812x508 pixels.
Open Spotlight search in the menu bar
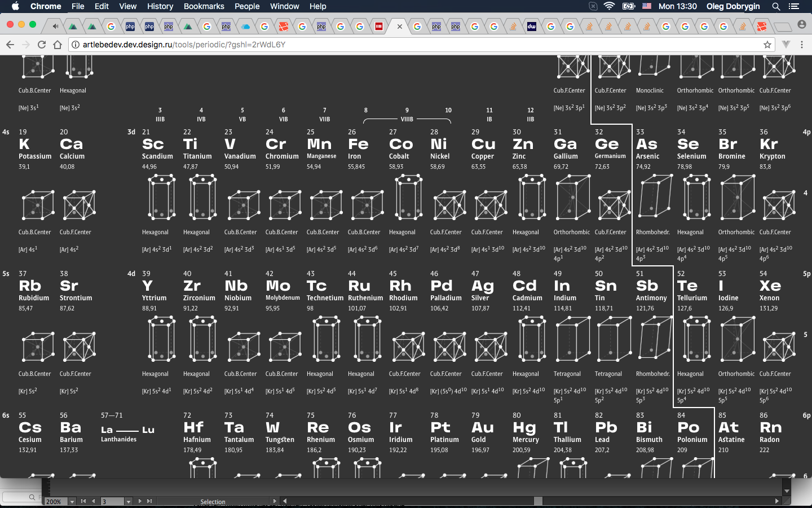776,6
